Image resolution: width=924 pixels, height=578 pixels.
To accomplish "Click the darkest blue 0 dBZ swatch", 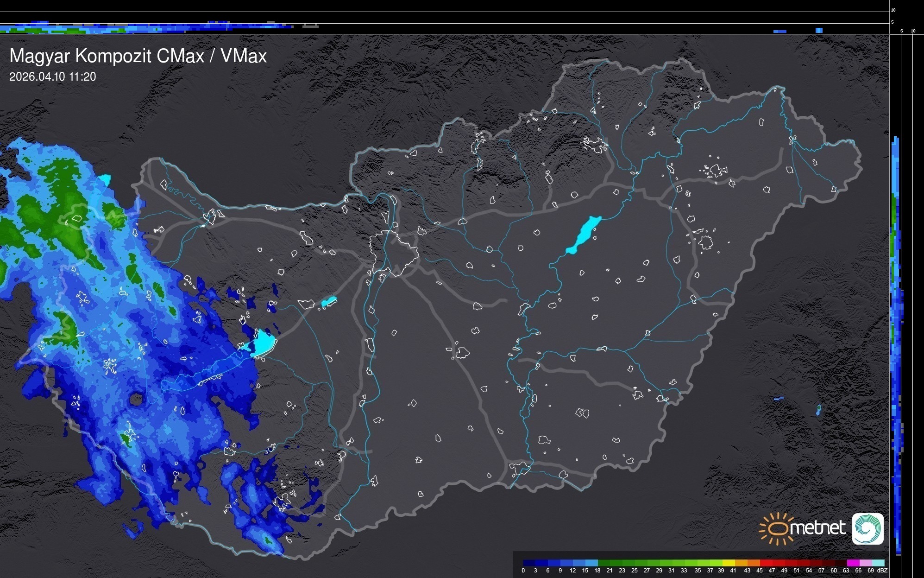I will pos(529,563).
